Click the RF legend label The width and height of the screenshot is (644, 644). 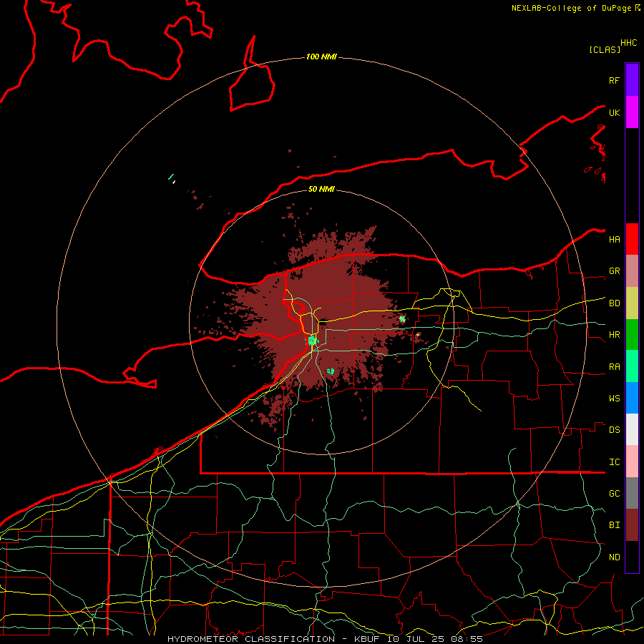coord(615,80)
